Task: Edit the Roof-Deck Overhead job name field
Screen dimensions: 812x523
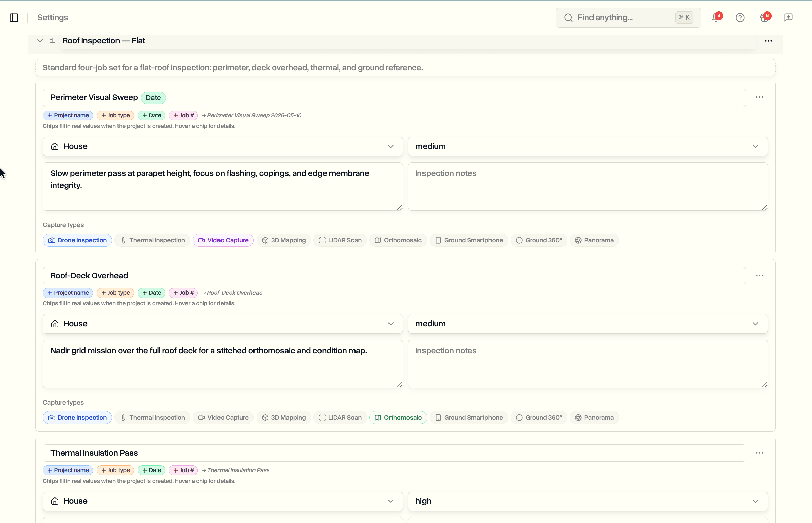Action: [x=394, y=275]
